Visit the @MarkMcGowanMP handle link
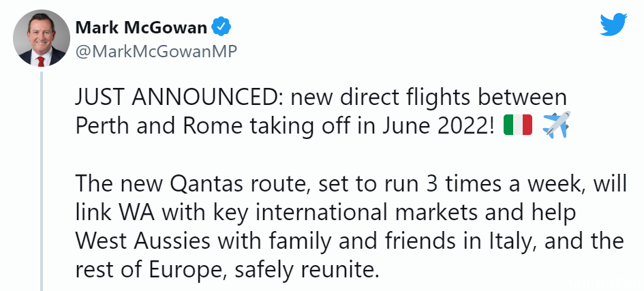 tap(156, 52)
